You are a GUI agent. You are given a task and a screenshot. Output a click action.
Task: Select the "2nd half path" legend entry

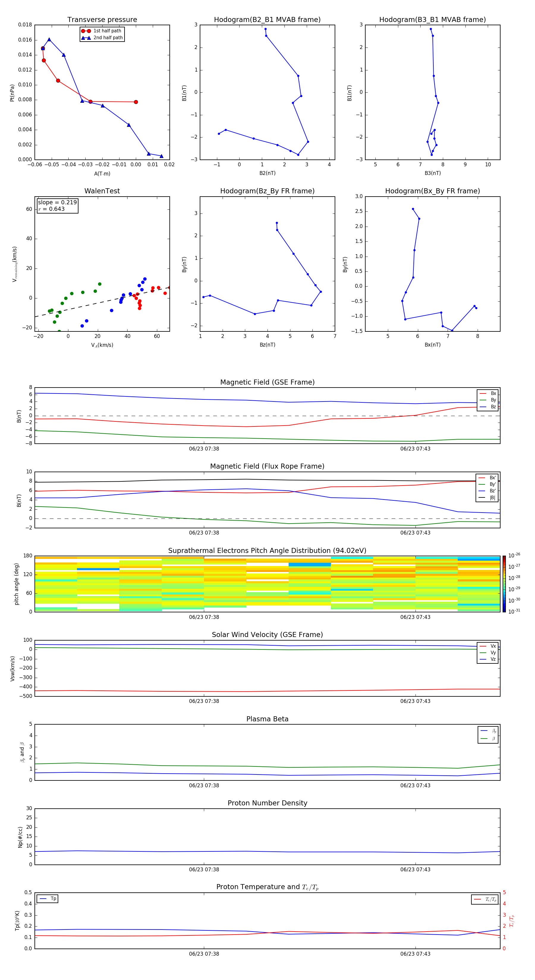click(102, 38)
